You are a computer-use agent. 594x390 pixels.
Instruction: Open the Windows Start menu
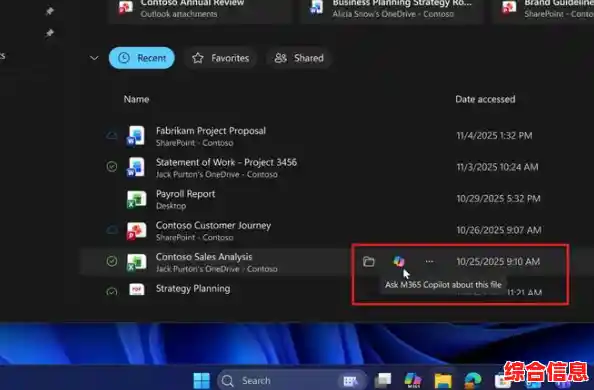coord(202,381)
